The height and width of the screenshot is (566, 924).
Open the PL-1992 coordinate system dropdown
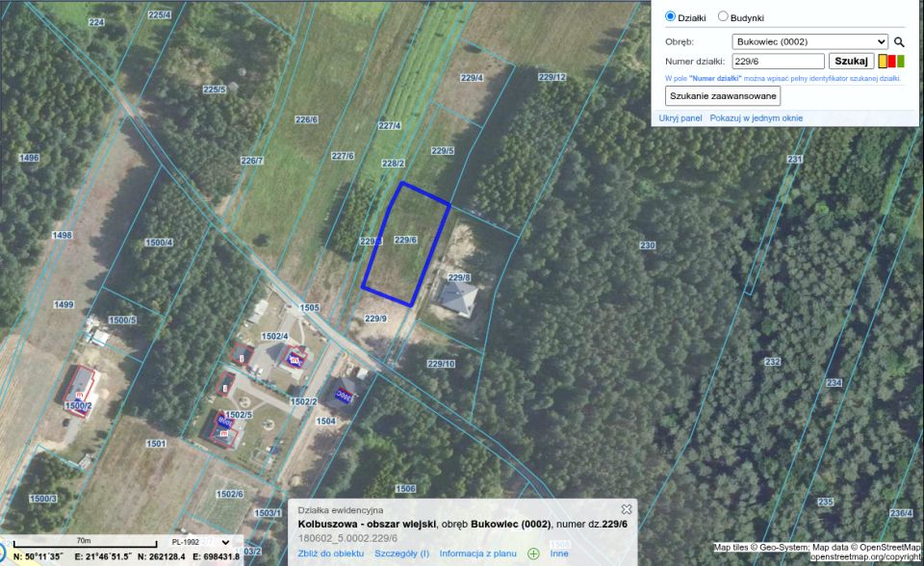tap(200, 542)
